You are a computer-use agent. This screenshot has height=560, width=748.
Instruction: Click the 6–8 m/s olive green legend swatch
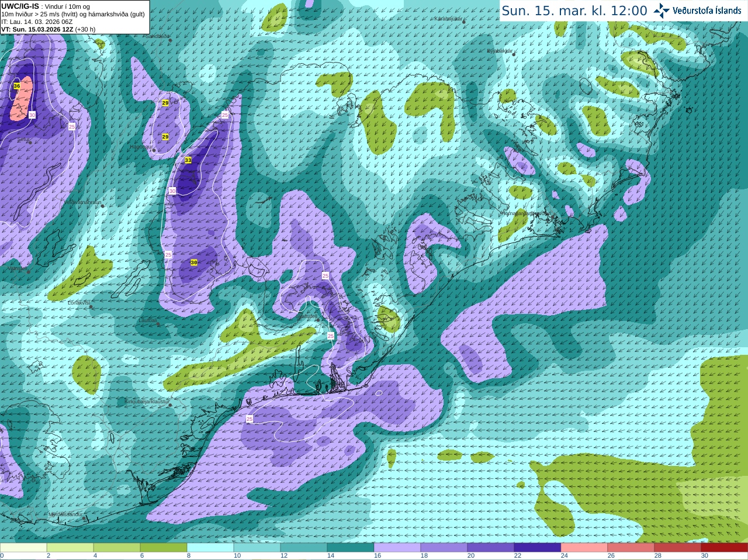(x=164, y=548)
